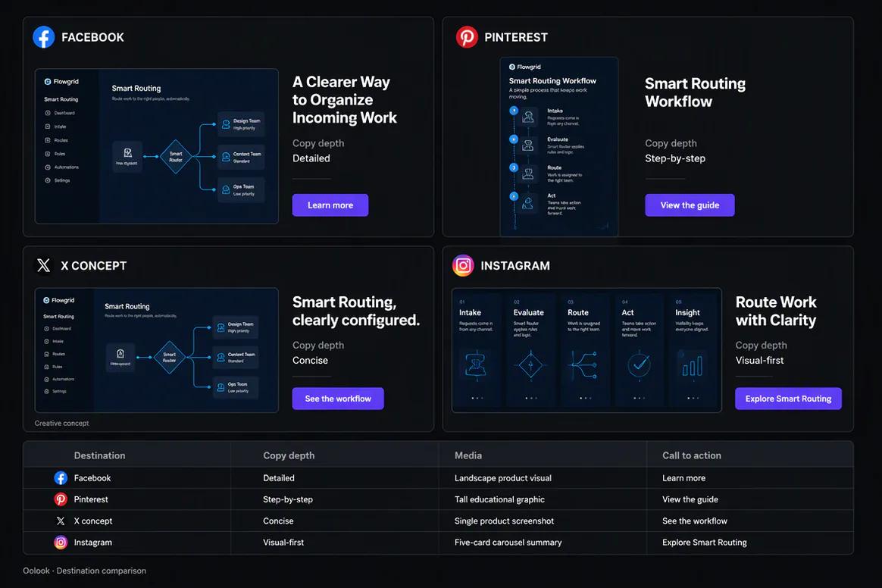The width and height of the screenshot is (882, 588).
Task: Click the Smart Router diamond in the Facebook preview
Action: click(176, 156)
